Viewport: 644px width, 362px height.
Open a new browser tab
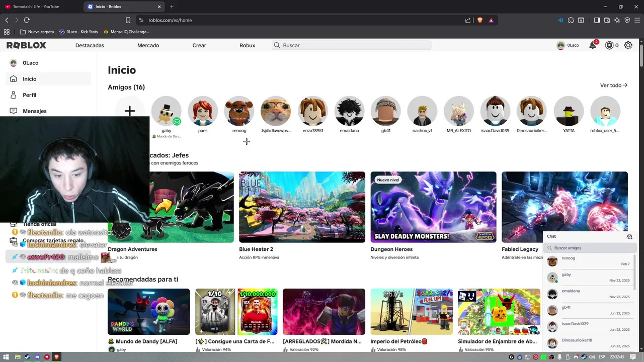[x=172, y=7]
